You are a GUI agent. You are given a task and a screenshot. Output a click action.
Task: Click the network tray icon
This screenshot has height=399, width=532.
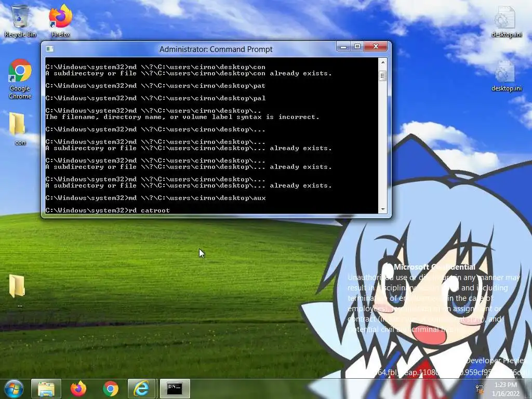tap(480, 389)
